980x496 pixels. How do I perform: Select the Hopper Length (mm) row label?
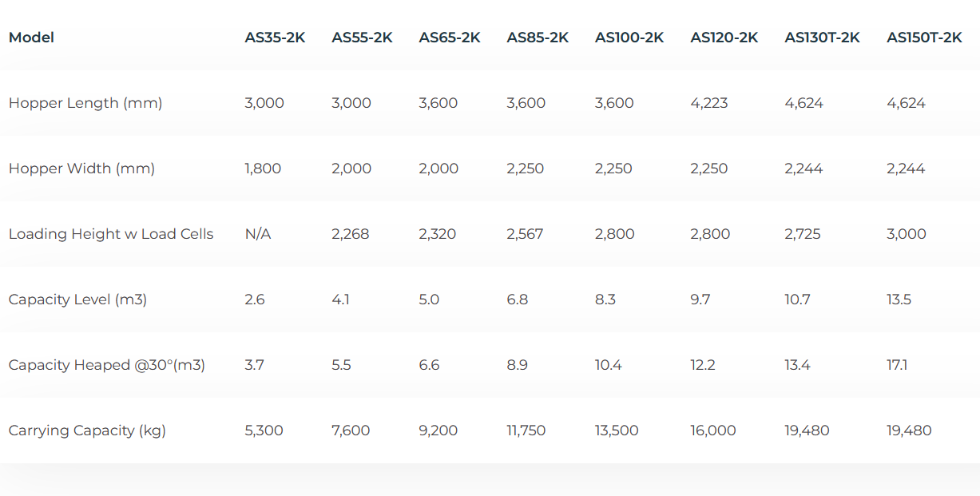click(x=85, y=103)
